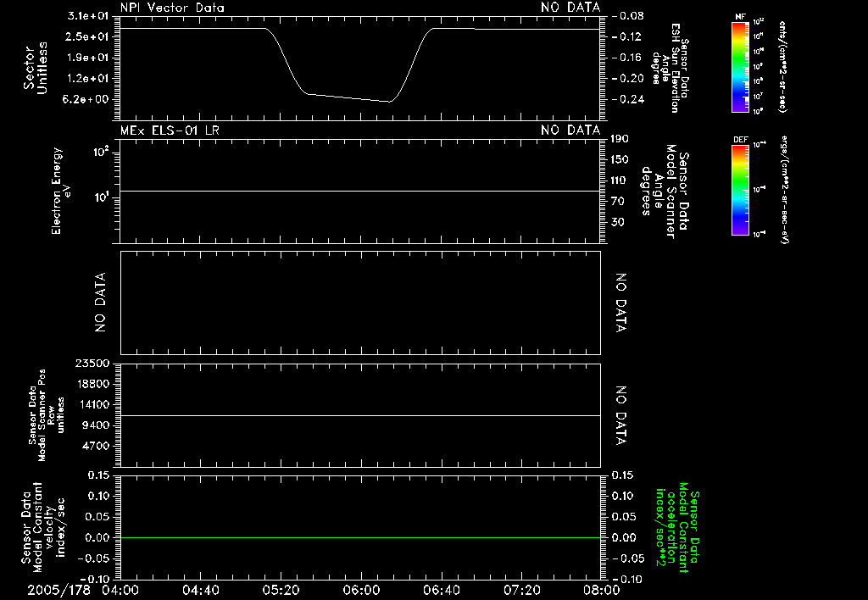Click the cnts/(cm**2-sr-sec) unit label
Screen dimensions: 868x600
click(782, 66)
